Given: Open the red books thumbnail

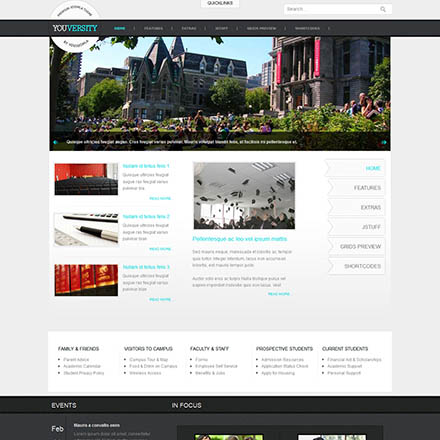Looking at the screenshot, I should 86,280.
